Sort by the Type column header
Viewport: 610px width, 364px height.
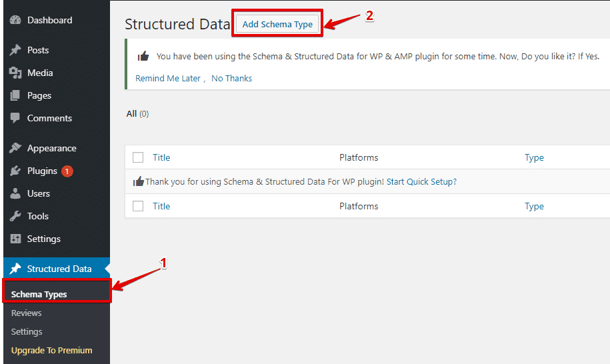tap(534, 158)
